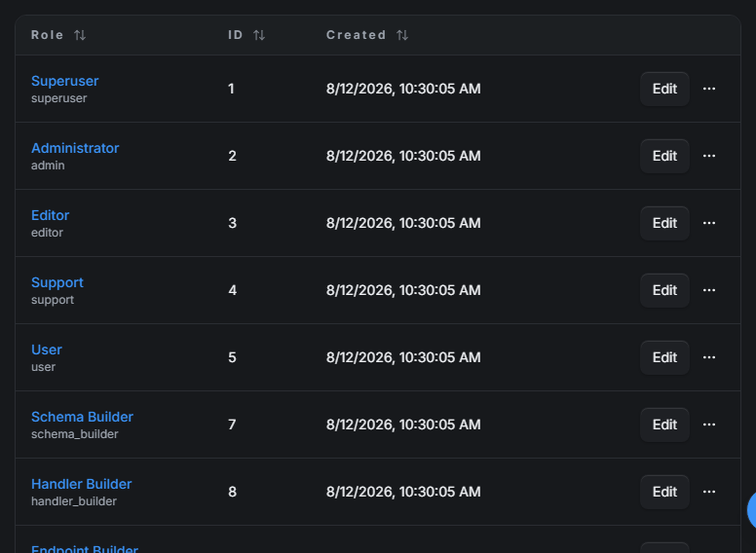
Task: Edit the Editor role
Action: 664,223
